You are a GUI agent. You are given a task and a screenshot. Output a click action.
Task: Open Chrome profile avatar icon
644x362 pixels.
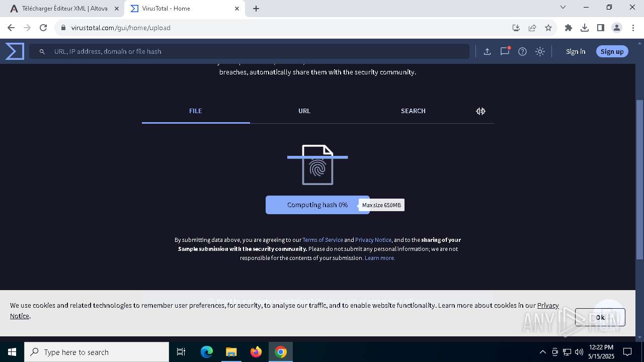point(617,28)
